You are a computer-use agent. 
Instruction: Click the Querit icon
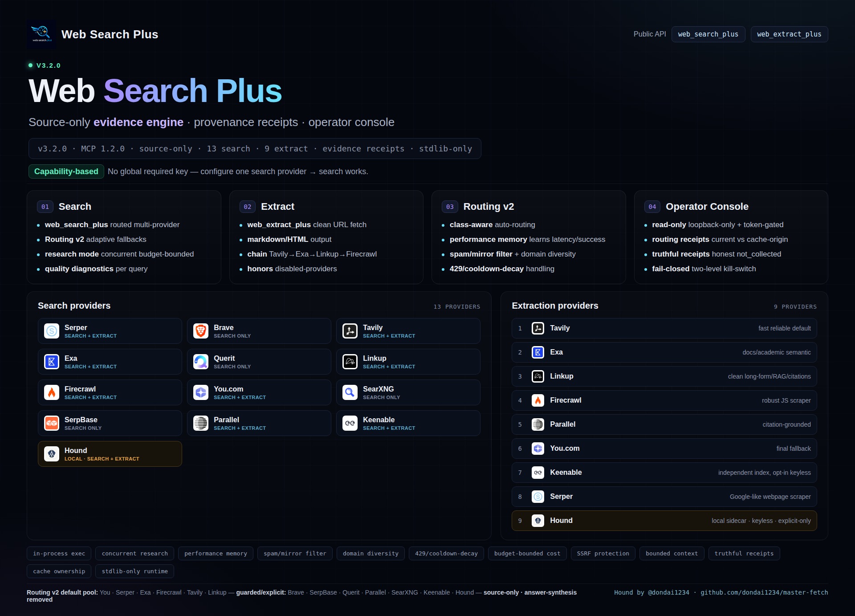[201, 362]
